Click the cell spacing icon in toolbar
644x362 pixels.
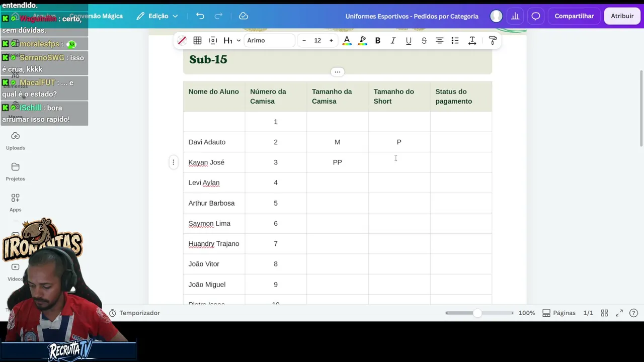pos(213,40)
